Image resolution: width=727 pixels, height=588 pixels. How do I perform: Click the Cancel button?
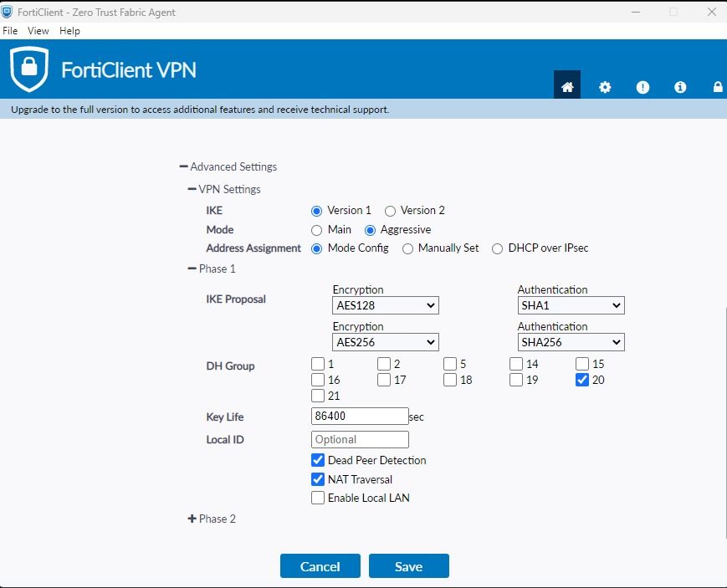320,565
